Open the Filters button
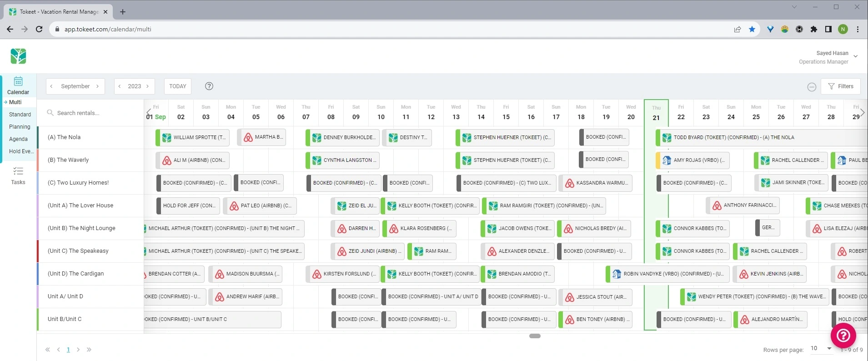This screenshot has width=868, height=361. click(x=840, y=86)
